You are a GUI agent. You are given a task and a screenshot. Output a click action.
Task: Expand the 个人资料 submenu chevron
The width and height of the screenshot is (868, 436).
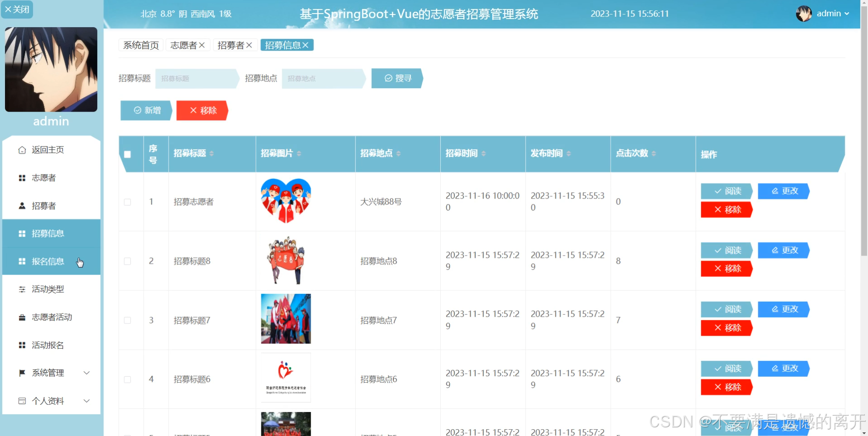pos(87,401)
